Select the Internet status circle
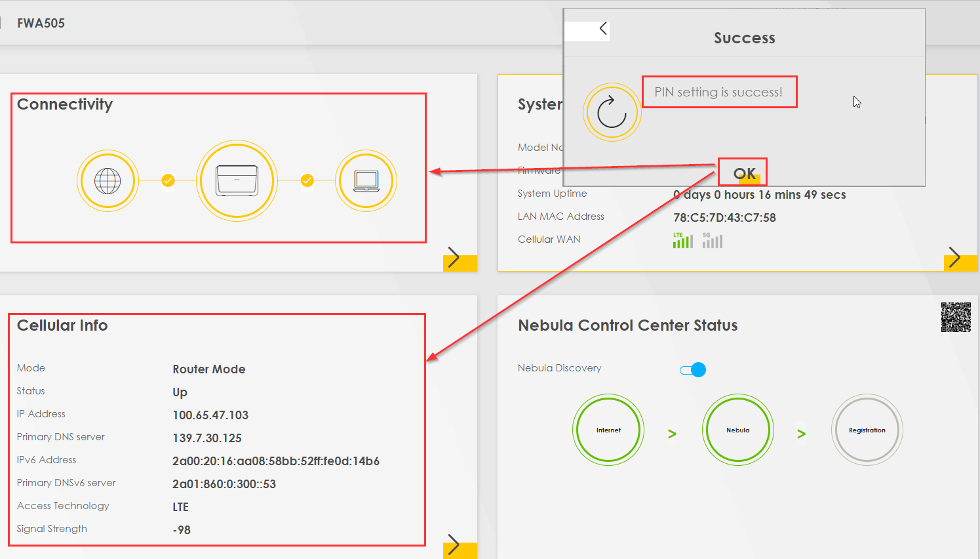Image resolution: width=980 pixels, height=559 pixels. tap(608, 430)
